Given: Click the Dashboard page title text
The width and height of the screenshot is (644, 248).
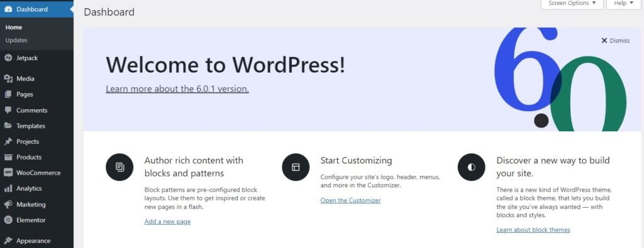Looking at the screenshot, I should click(109, 12).
